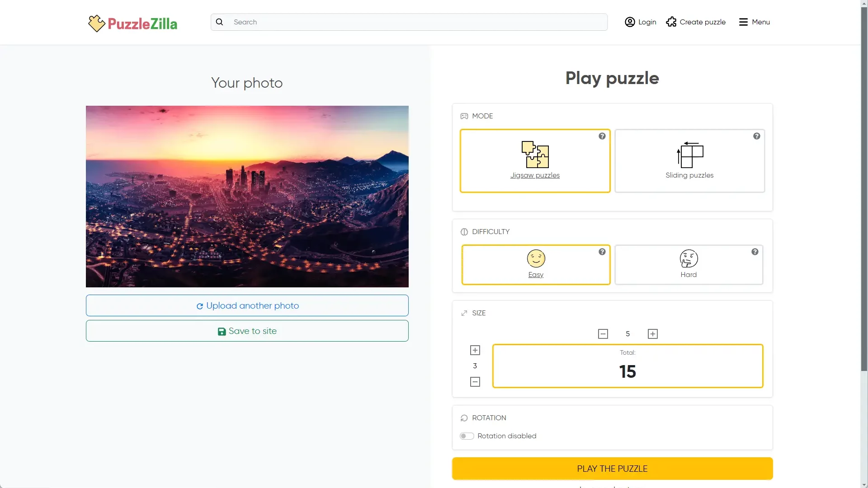Decrement the vertical puzzle size with minus button
Screen dimensions: 868x488
[x=475, y=381]
